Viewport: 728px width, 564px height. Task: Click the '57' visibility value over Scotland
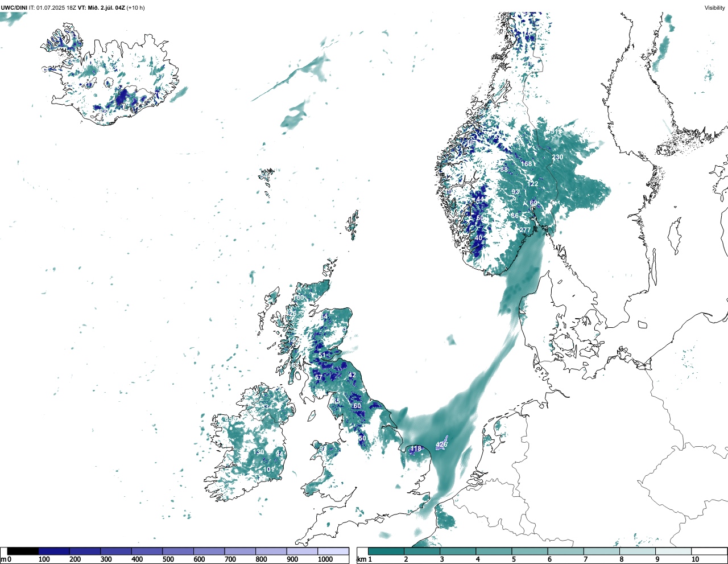[318, 377]
